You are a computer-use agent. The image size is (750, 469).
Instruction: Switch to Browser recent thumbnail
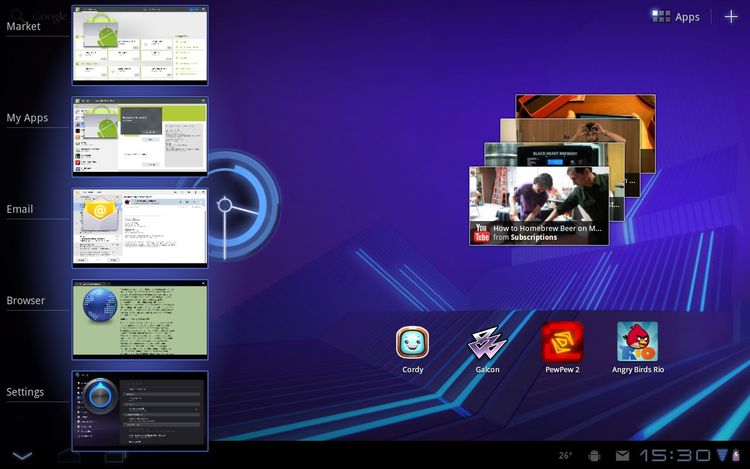tap(140, 319)
